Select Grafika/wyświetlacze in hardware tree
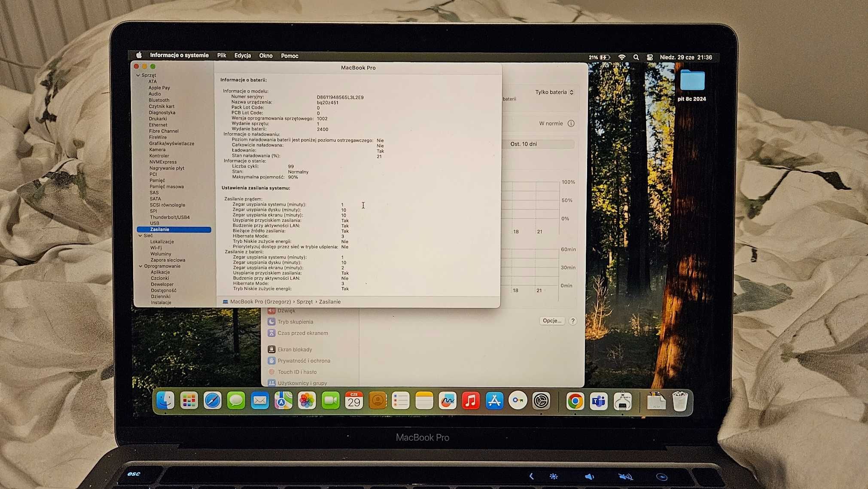868x489 pixels. click(x=171, y=144)
